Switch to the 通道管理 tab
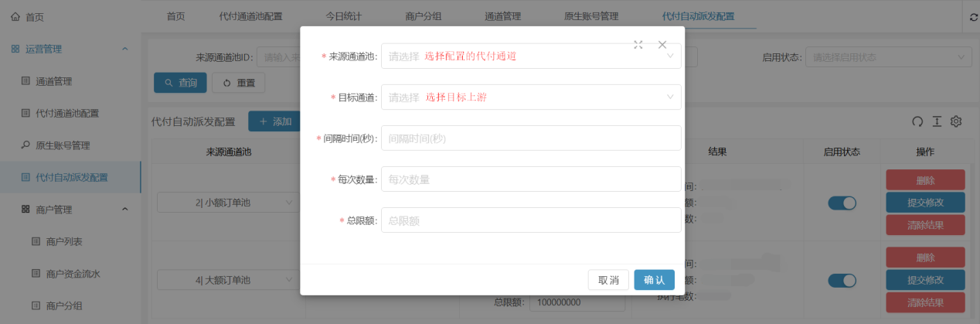This screenshot has width=980, height=324. 502,16
